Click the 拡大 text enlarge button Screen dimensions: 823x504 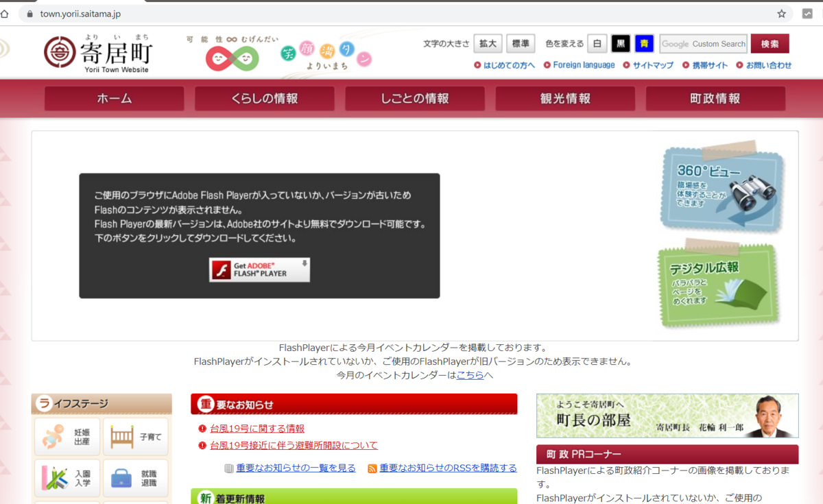[x=488, y=43]
